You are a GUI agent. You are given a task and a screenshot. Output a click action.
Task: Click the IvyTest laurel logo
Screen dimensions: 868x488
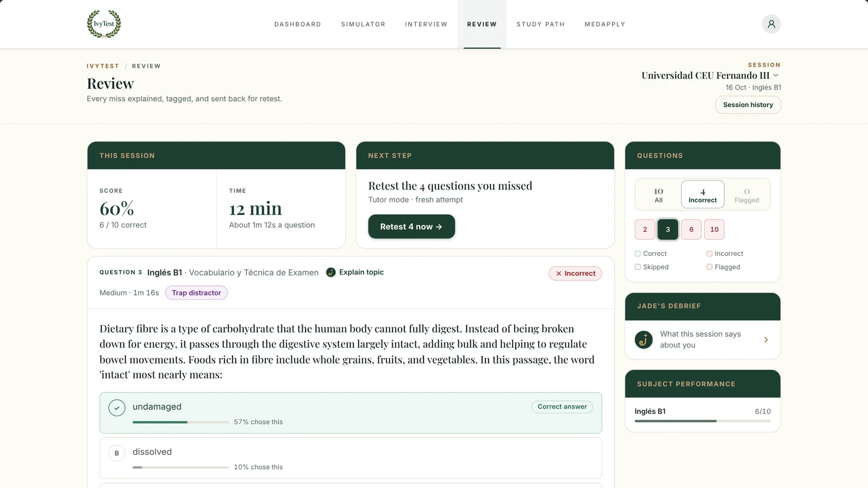[104, 24]
